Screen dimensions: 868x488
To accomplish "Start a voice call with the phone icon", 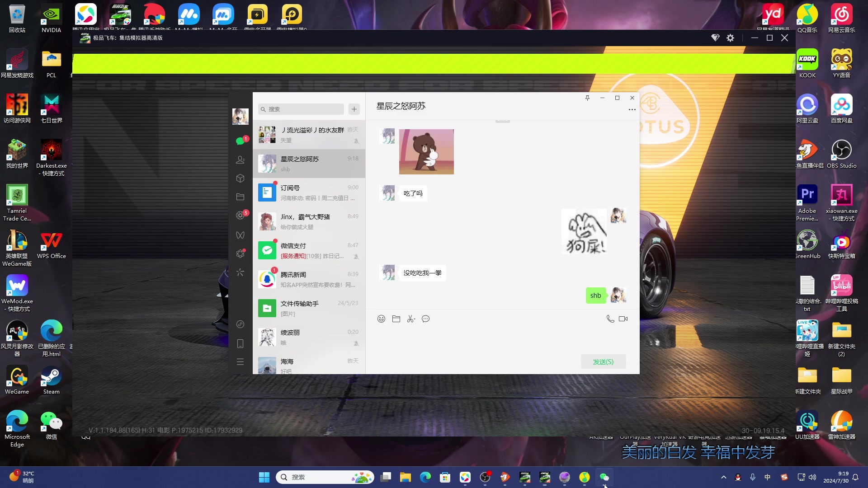I will [610, 319].
